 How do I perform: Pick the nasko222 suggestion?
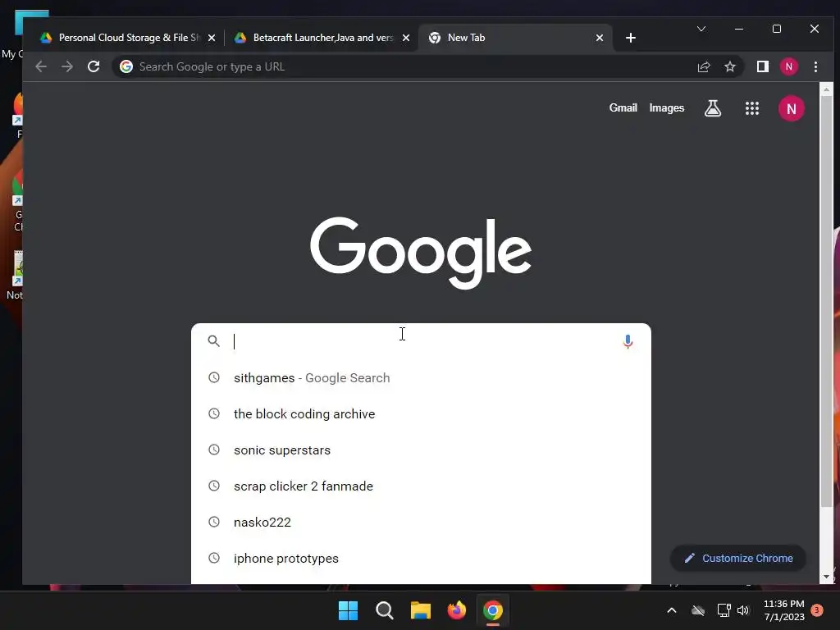pyautogui.click(x=421, y=522)
